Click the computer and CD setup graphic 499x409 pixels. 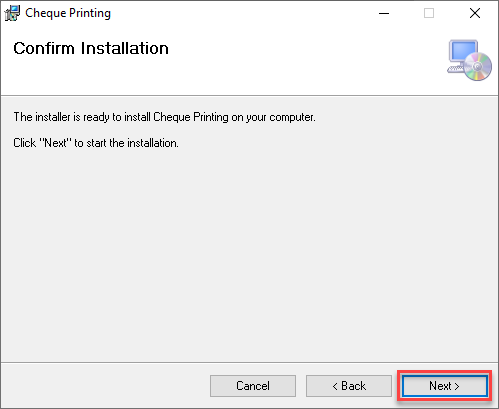point(469,60)
